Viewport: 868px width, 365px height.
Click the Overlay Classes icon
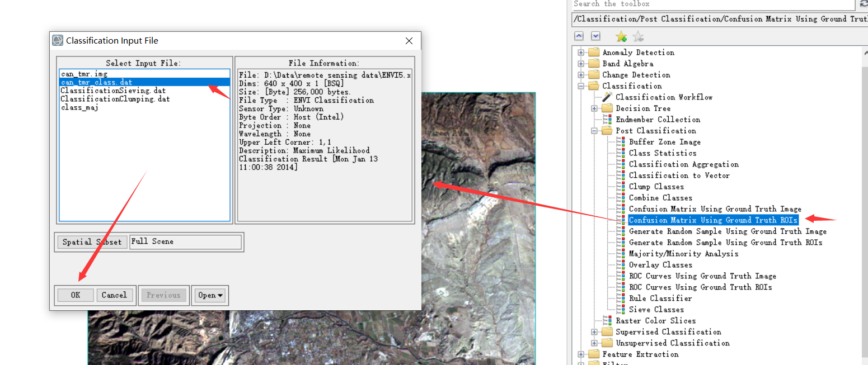tap(622, 265)
